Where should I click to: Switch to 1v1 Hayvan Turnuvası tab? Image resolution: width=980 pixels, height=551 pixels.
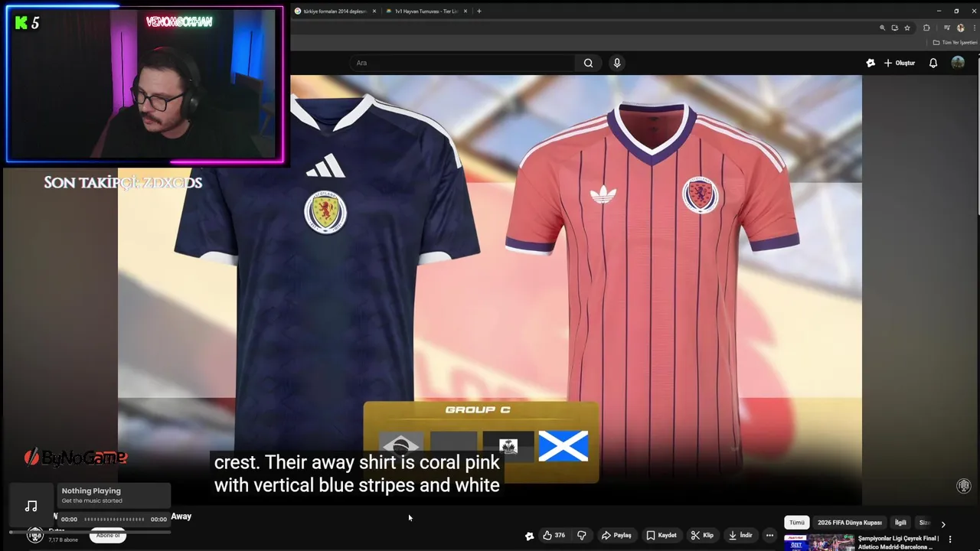[x=427, y=11]
